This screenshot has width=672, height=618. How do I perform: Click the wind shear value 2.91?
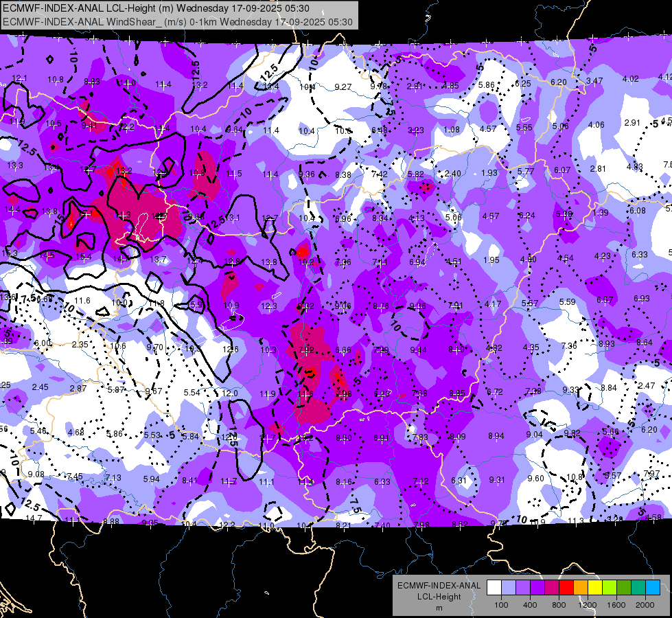pos(632,123)
